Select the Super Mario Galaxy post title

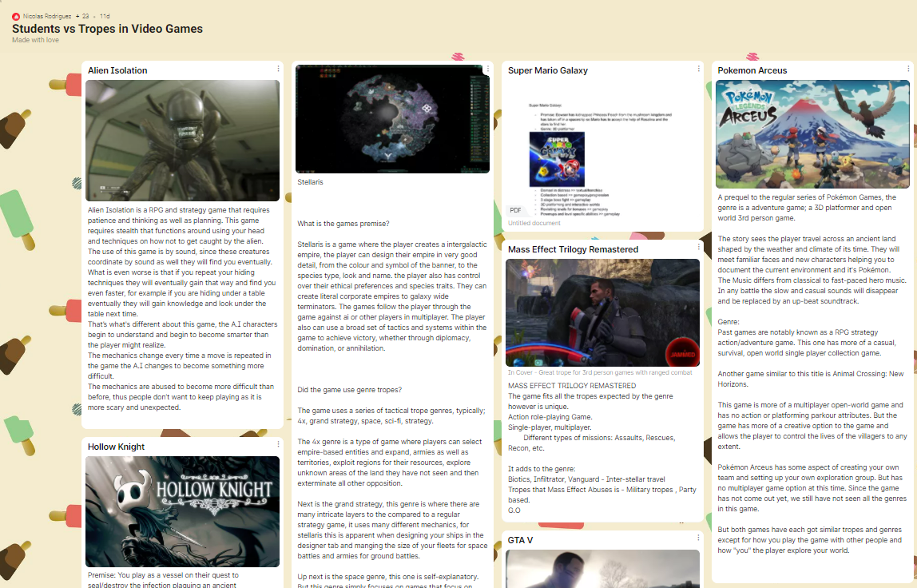point(548,70)
